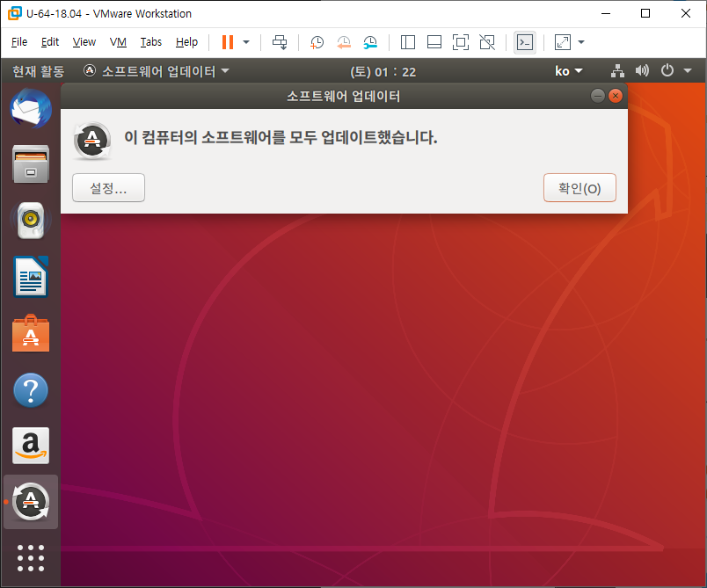Show applications grid

[x=31, y=558]
